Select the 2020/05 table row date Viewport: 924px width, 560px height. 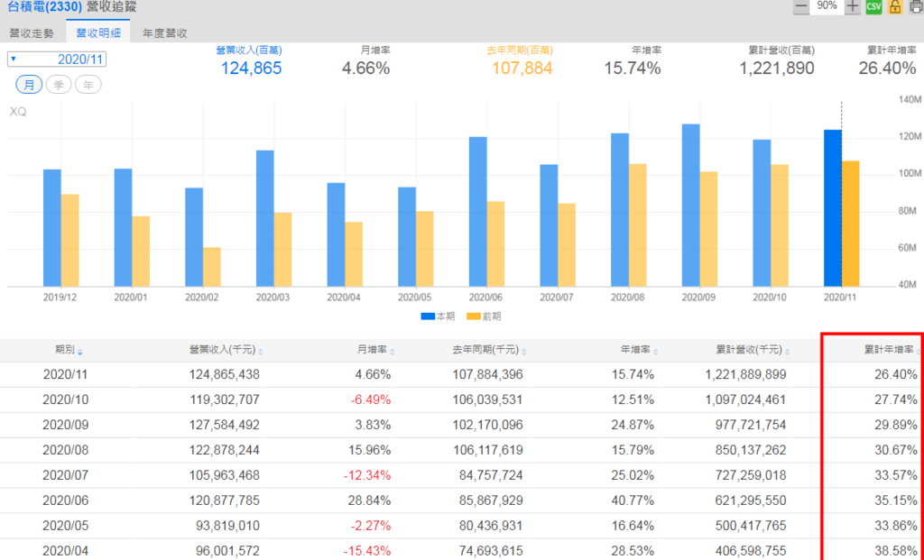tap(65, 525)
